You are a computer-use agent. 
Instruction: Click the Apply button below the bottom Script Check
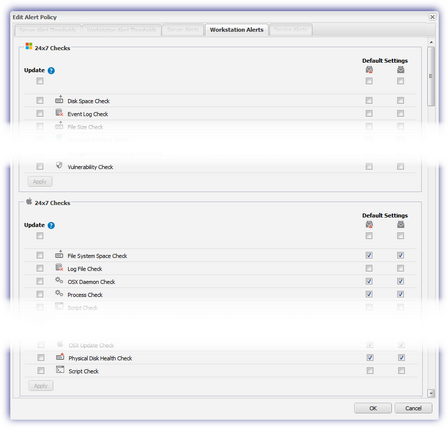(x=41, y=386)
